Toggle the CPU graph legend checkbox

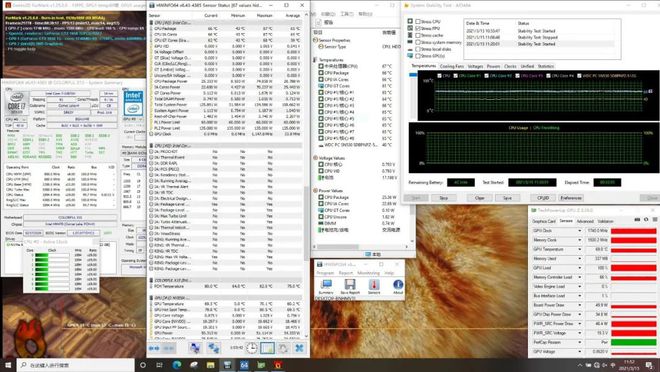pyautogui.click(x=440, y=76)
